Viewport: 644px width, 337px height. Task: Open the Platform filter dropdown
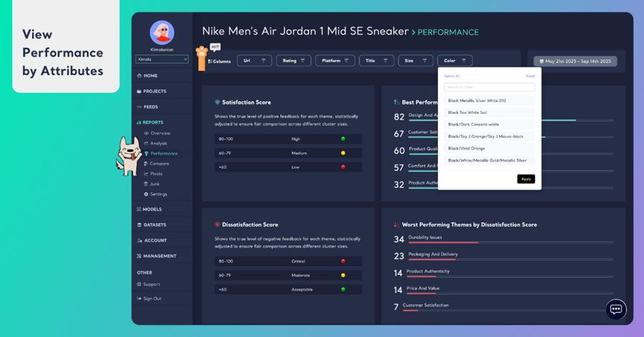(335, 61)
